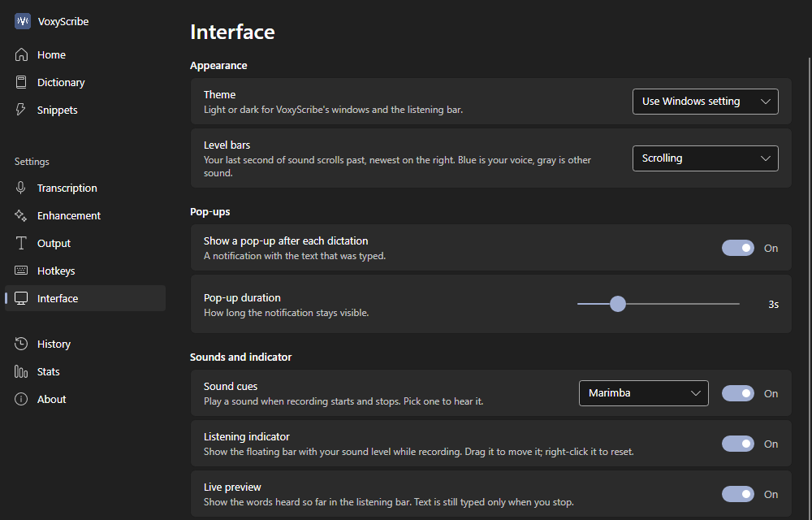This screenshot has width=812, height=520.
Task: Open Enhancement settings label
Action: [x=69, y=215]
